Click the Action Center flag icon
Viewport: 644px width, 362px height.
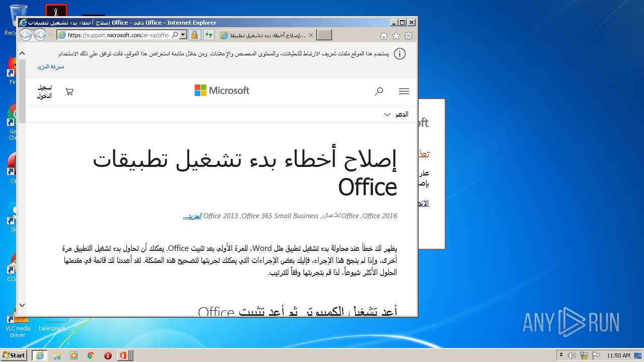[x=596, y=355]
